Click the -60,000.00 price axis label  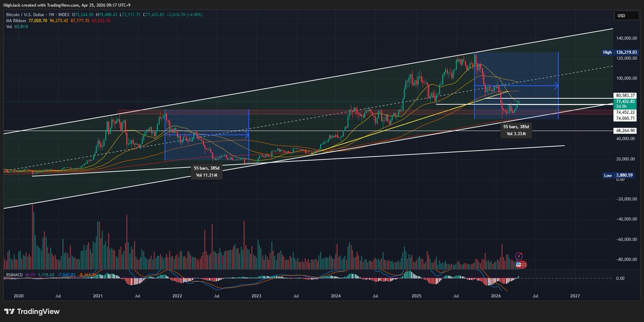point(626,239)
